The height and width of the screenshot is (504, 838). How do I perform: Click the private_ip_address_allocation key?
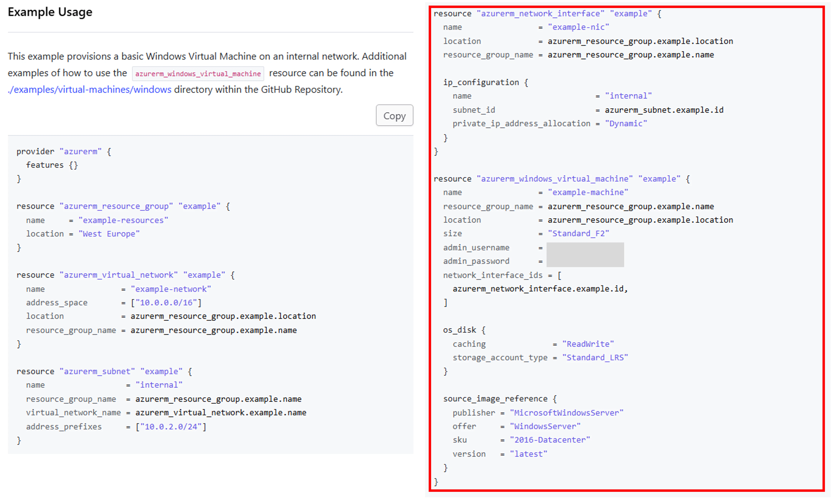521,124
